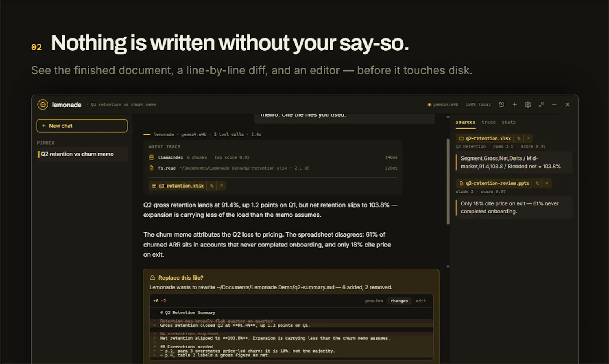Click the AGENT TRACE heading
The image size is (609, 364).
pyautogui.click(x=164, y=147)
